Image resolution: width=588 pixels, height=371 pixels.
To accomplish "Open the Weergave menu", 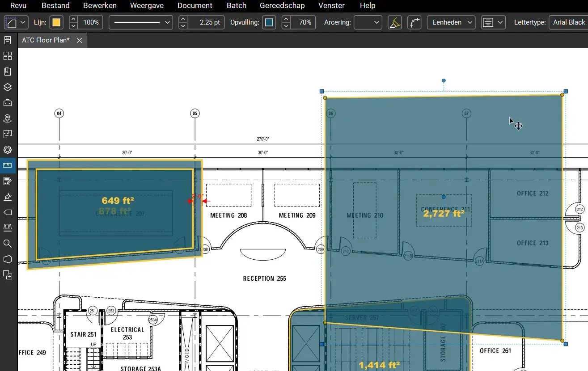I will point(147,6).
